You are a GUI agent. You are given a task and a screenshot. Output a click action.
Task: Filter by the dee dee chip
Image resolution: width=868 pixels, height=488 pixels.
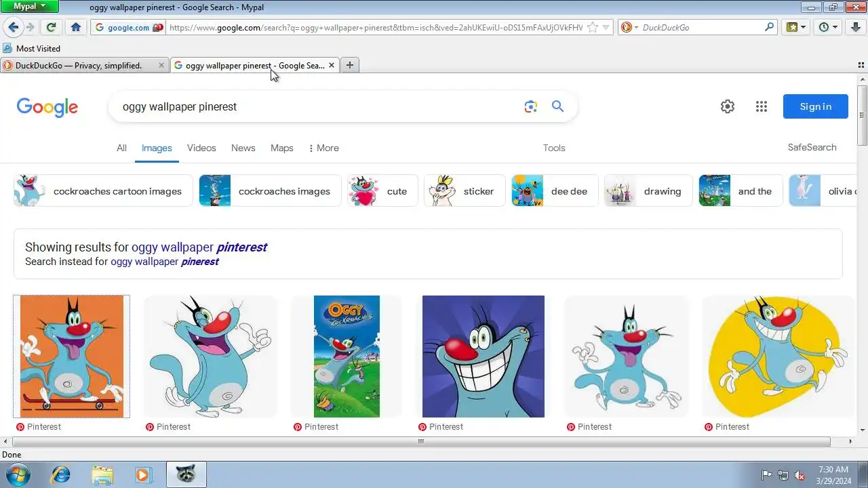point(555,191)
